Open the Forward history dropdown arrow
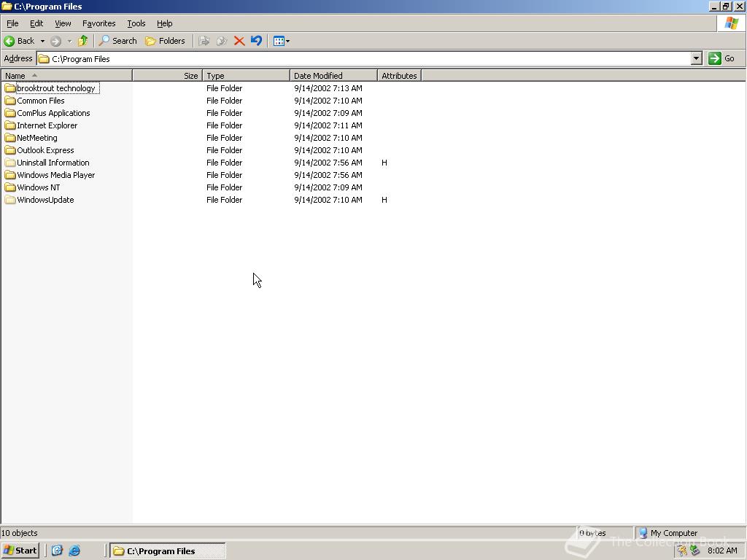Image resolution: width=747 pixels, height=560 pixels. (x=69, y=42)
